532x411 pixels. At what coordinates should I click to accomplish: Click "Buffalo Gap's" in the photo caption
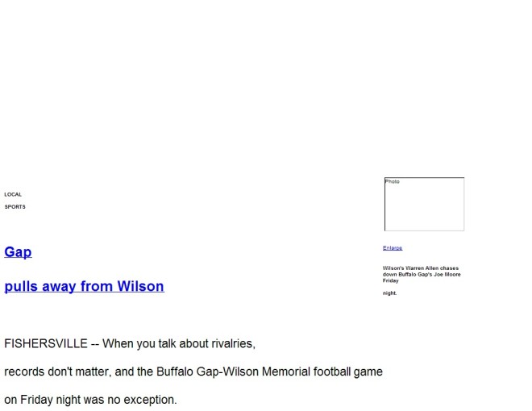coord(415,274)
